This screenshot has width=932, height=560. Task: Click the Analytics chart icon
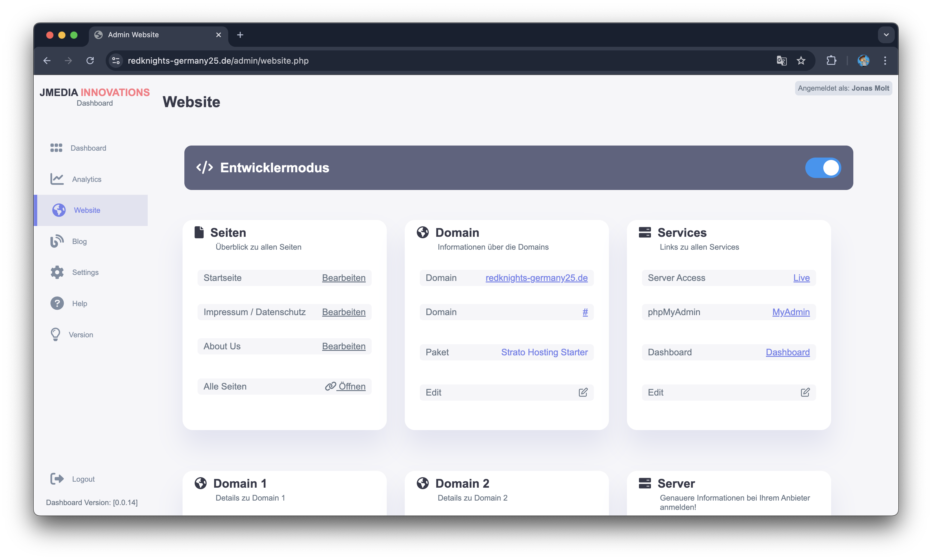(57, 179)
